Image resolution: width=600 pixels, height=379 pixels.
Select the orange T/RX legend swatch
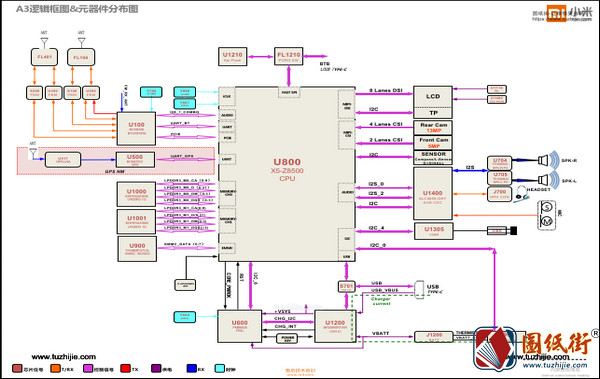pos(56,368)
